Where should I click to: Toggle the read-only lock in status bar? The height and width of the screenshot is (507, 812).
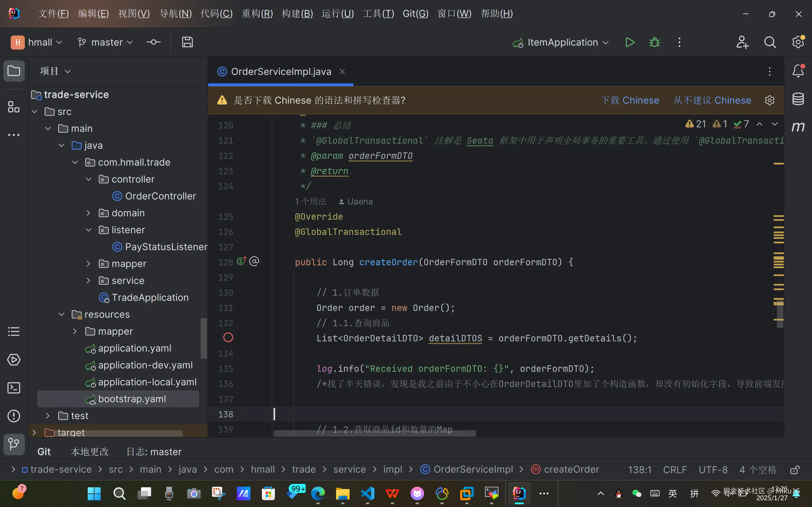pyautogui.click(x=795, y=470)
